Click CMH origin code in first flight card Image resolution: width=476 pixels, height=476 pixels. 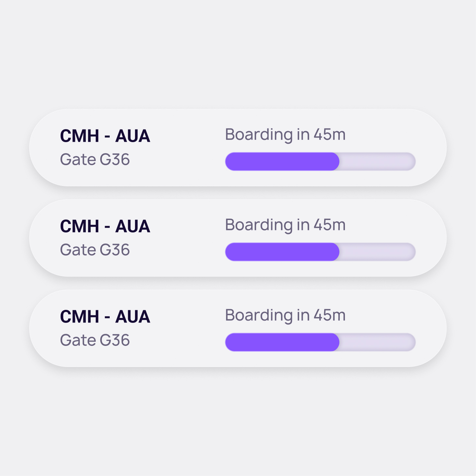(x=79, y=136)
